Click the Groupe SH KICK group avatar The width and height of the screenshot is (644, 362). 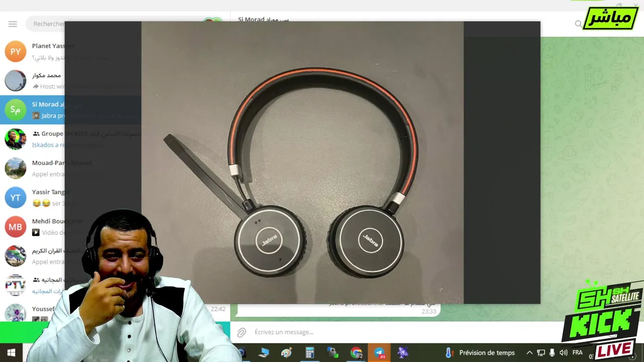tap(16, 139)
